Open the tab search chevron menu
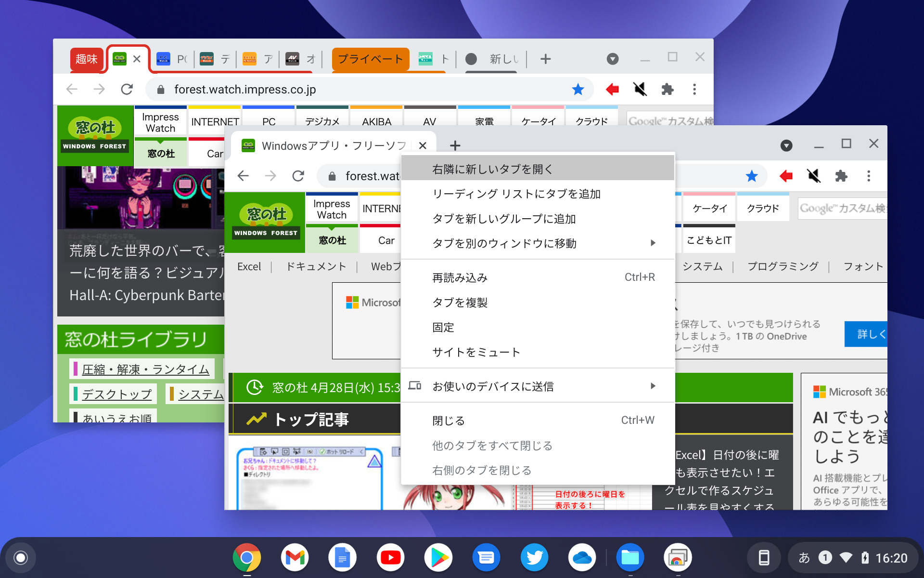 786,145
